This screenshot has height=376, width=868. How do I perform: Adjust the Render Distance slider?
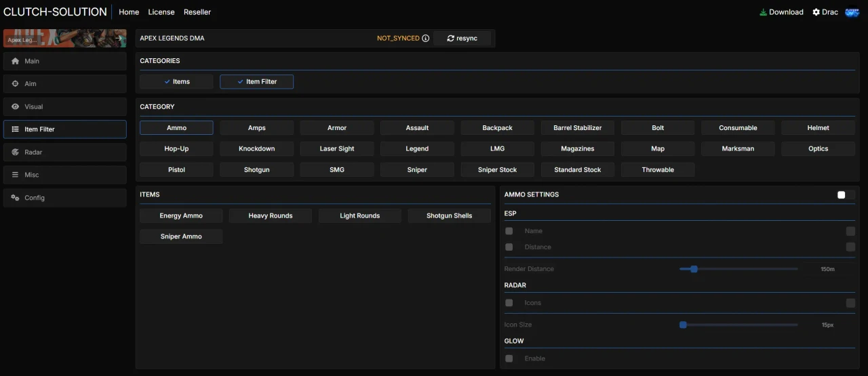pyautogui.click(x=738, y=269)
